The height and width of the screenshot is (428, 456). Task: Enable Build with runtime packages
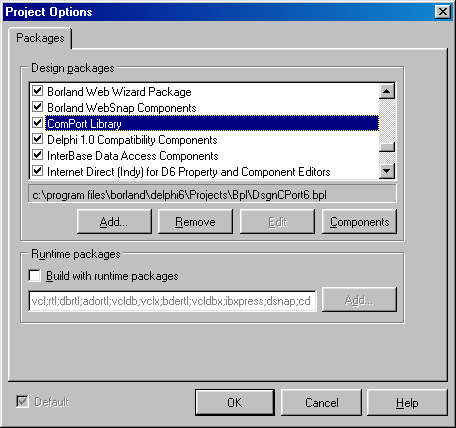coord(35,276)
